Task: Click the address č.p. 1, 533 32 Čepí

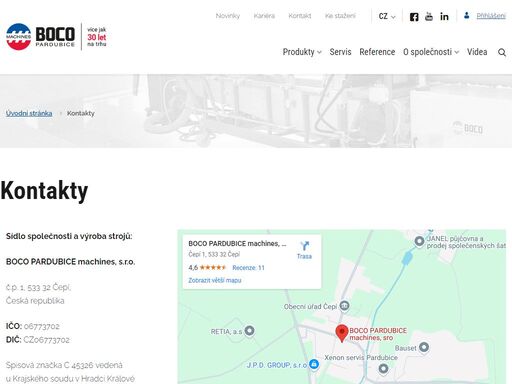Action: tap(38, 287)
